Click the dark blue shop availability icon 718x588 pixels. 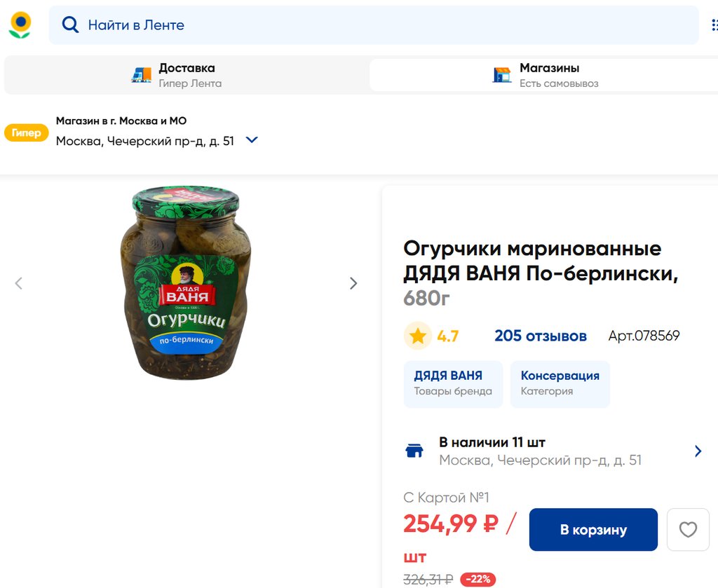pyautogui.click(x=414, y=451)
